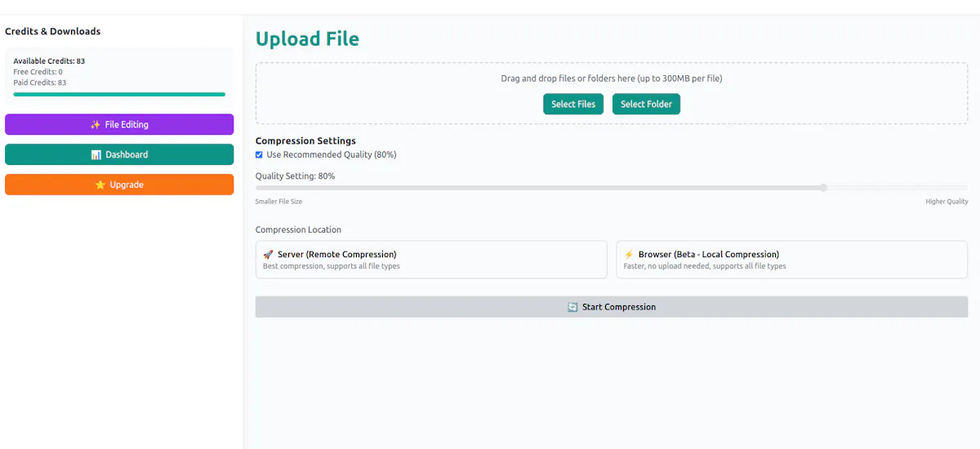
Task: Start Compression button
Action: (x=612, y=307)
